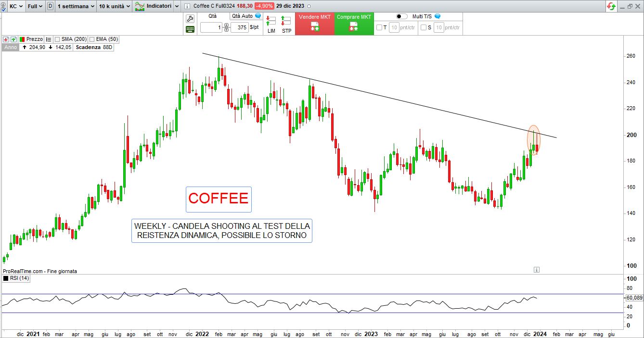Click the instrument info icon before Coffee

pos(187,6)
